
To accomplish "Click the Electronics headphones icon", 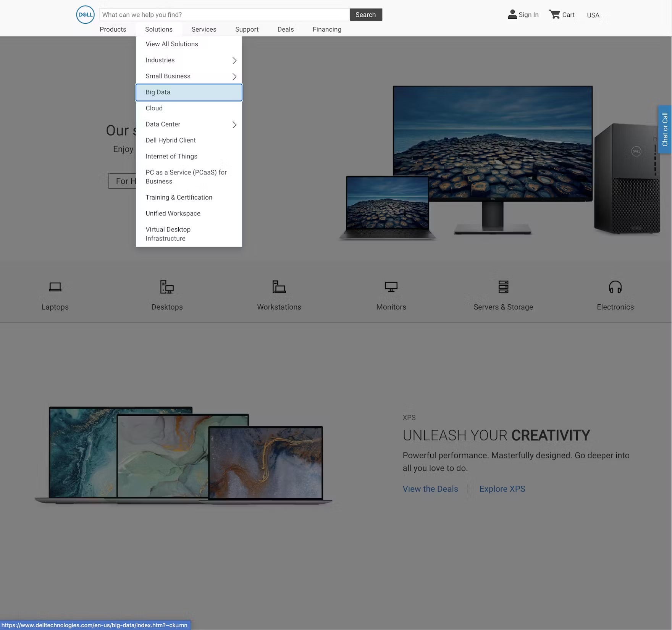I will [x=615, y=287].
